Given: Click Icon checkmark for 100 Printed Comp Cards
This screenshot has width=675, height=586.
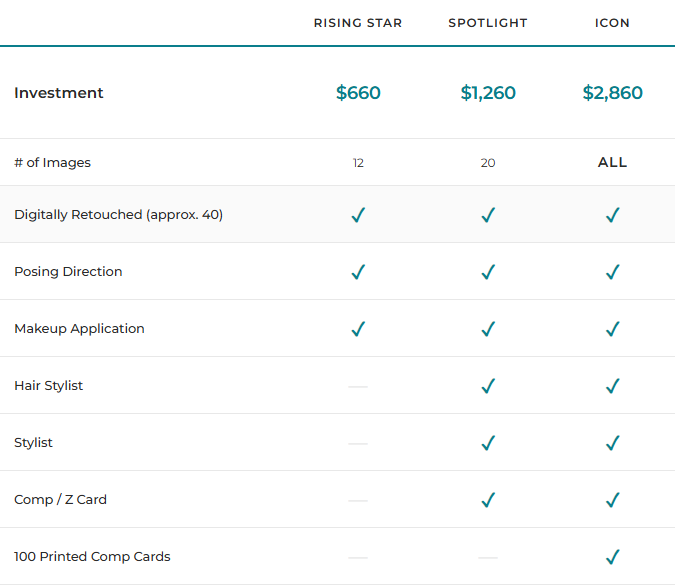Looking at the screenshot, I should click(x=613, y=557).
